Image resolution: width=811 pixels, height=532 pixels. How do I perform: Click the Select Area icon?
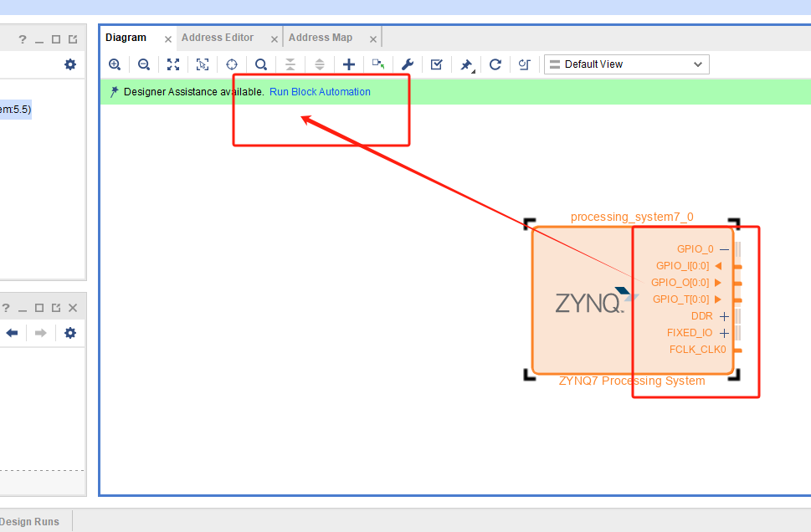pos(203,64)
